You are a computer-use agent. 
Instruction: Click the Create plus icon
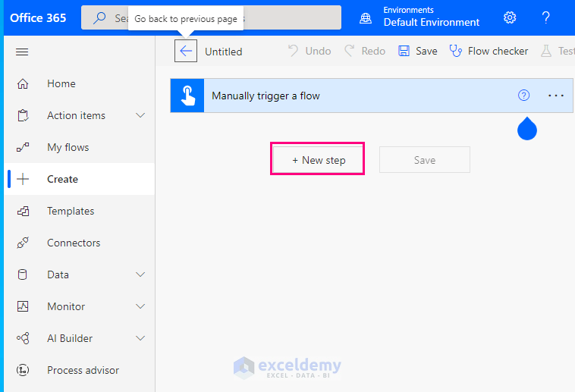click(x=23, y=179)
